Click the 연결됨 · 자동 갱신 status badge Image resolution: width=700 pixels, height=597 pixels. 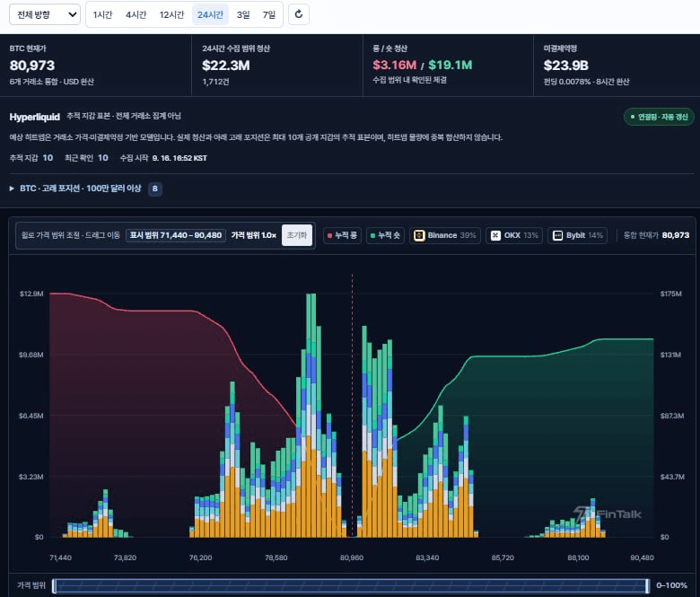659,117
